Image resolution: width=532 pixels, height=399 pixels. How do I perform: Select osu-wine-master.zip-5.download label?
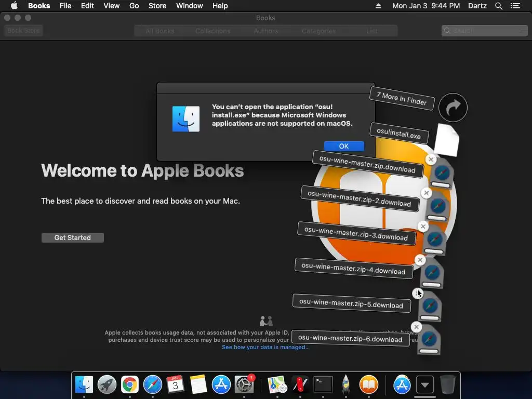[x=352, y=303]
